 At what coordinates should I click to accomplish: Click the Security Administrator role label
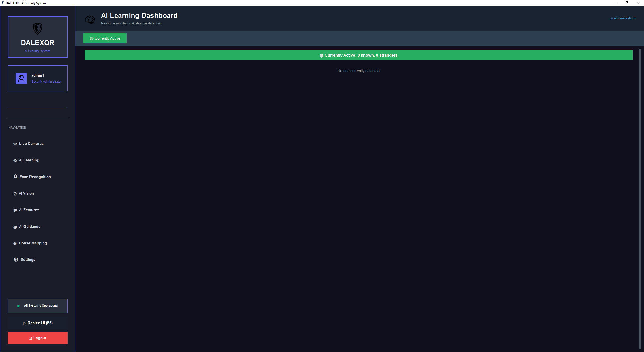click(46, 82)
